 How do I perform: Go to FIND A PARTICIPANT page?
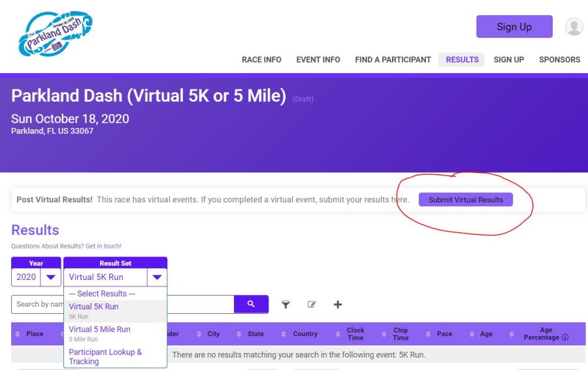393,59
